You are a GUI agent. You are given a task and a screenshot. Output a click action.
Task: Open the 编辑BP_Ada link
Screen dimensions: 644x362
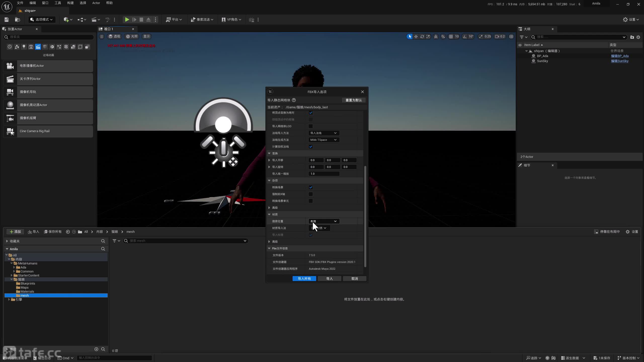(x=620, y=56)
